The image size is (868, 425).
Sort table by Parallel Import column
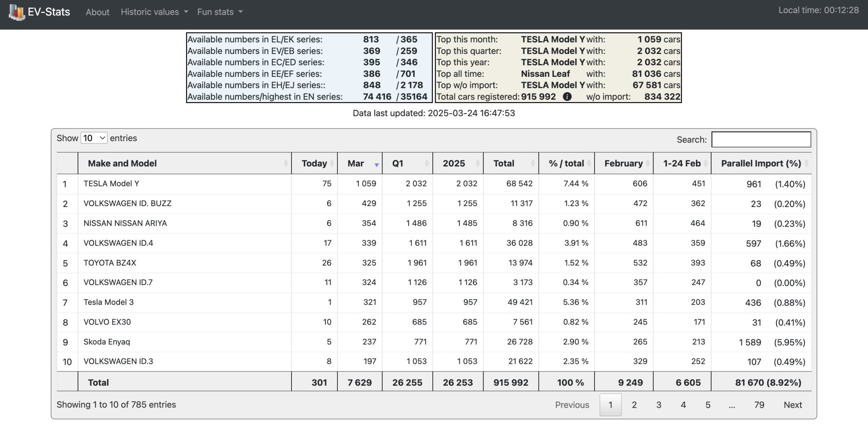761,163
